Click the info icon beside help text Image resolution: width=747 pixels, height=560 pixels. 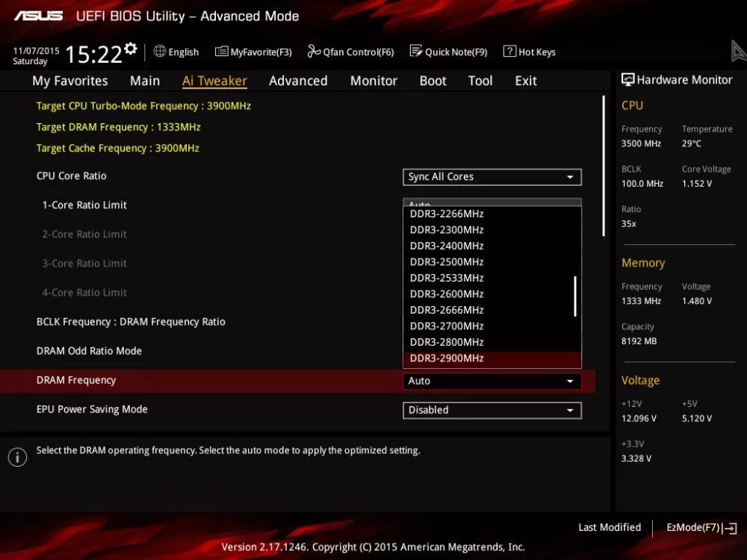click(18, 457)
